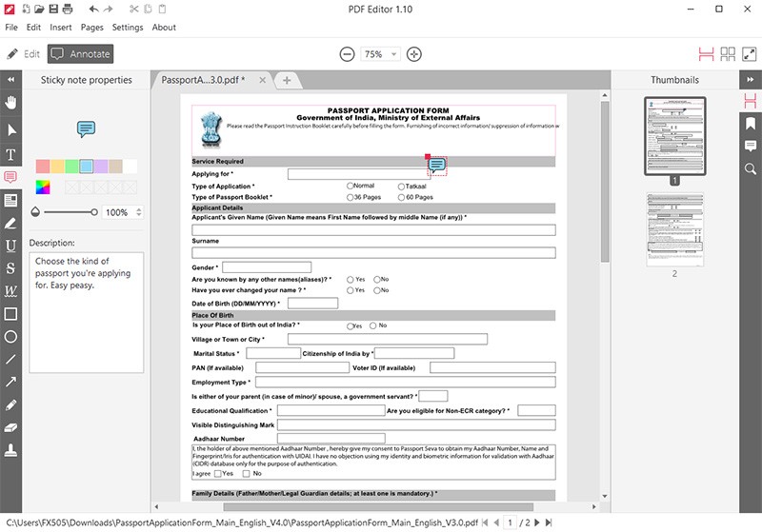Choose the wavy underline tool
Screen dimensions: 762x532
point(10,291)
